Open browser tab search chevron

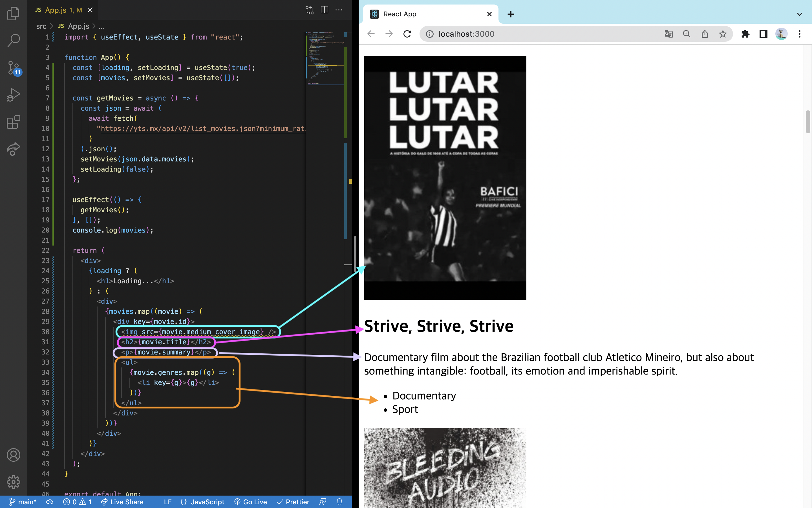point(800,14)
